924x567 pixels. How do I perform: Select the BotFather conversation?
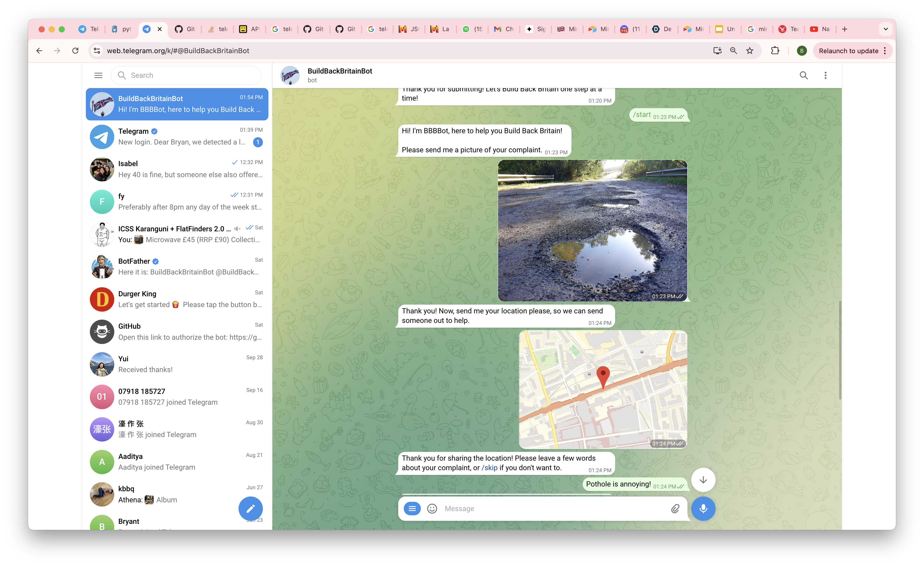pyautogui.click(x=177, y=267)
